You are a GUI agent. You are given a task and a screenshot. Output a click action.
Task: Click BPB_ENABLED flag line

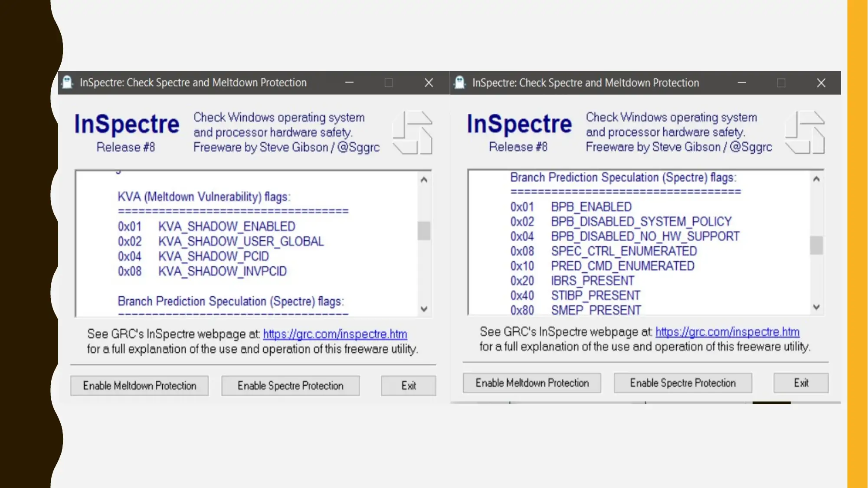pyautogui.click(x=571, y=207)
